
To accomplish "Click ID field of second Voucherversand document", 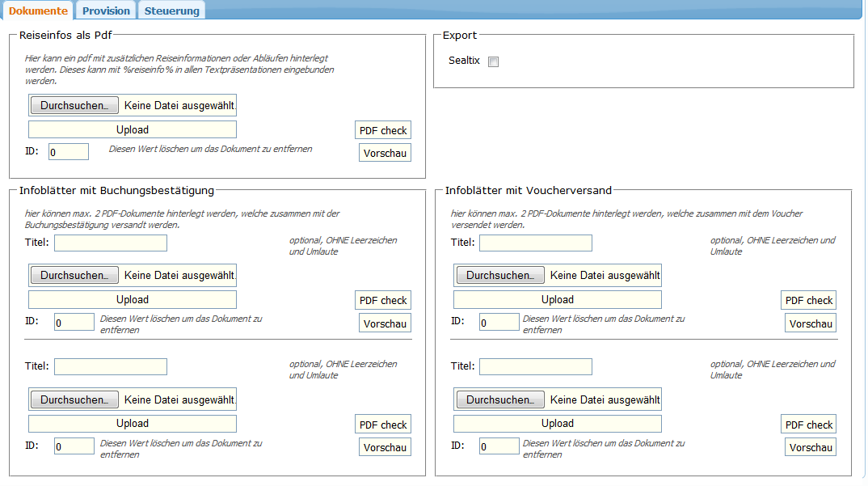I will [499, 446].
